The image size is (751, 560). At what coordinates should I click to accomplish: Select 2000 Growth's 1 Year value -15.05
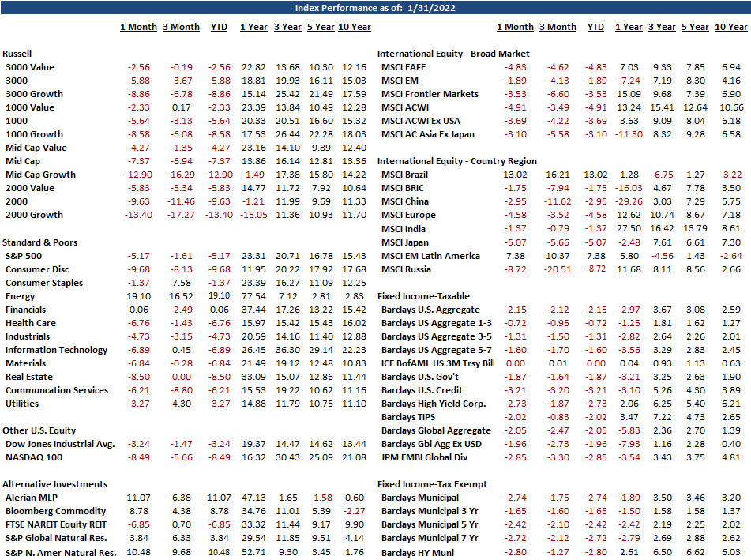point(253,215)
